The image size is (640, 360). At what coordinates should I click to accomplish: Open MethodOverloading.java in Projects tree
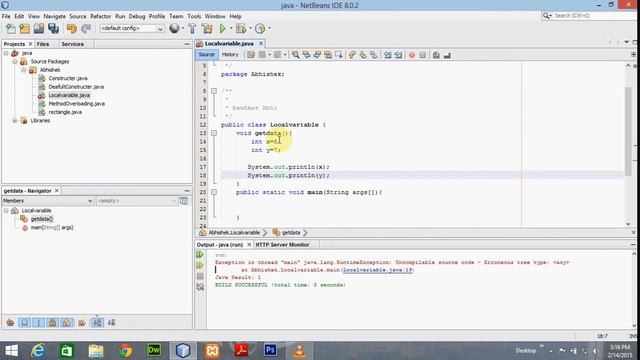point(76,104)
